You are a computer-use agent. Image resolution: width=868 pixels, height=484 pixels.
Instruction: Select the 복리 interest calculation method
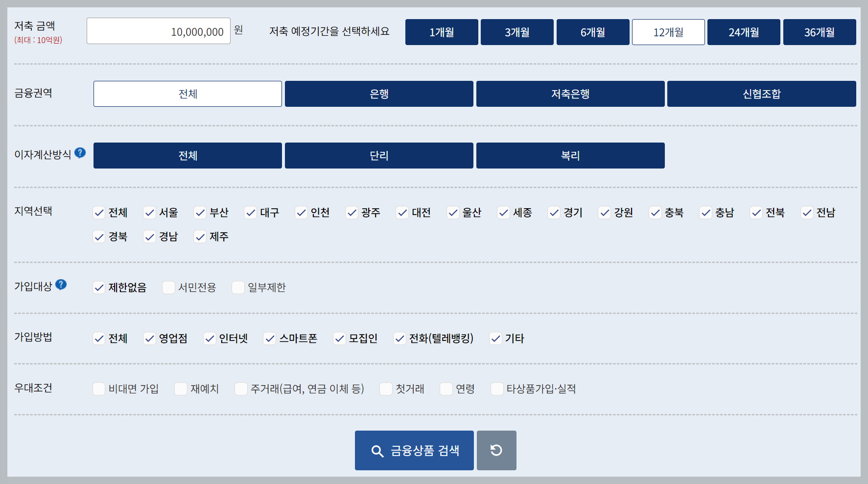tap(570, 155)
